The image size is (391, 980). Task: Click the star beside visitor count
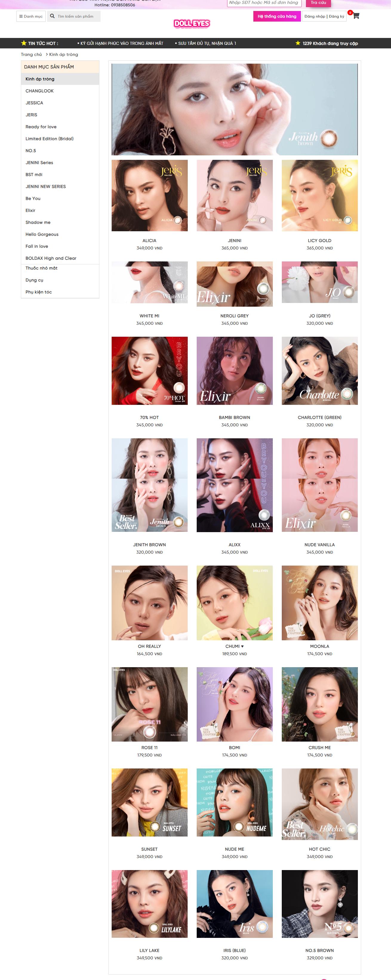point(298,43)
